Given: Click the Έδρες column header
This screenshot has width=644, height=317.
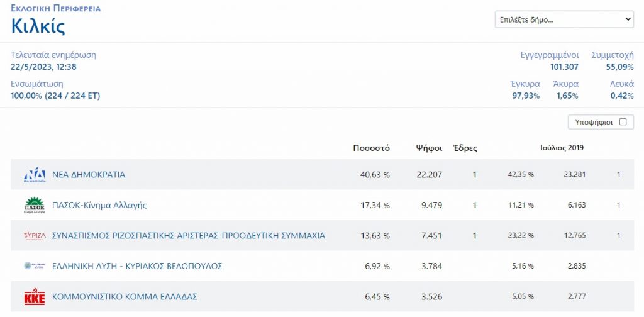Looking at the screenshot, I should [x=465, y=148].
